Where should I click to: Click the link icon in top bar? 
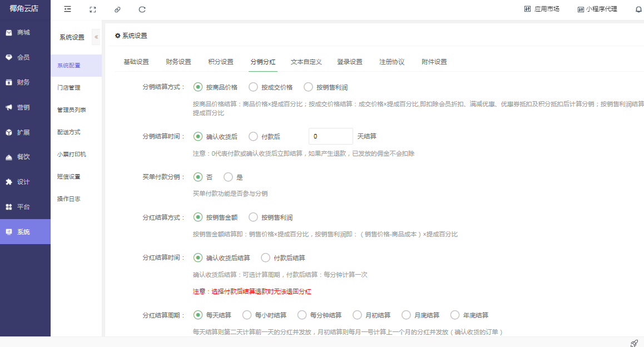117,9
